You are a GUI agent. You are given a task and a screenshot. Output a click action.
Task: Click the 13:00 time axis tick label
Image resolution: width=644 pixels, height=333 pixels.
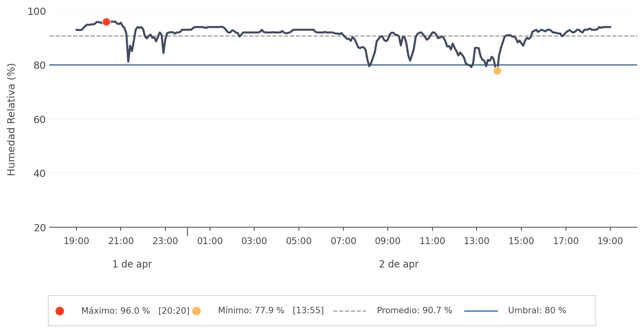(x=477, y=241)
